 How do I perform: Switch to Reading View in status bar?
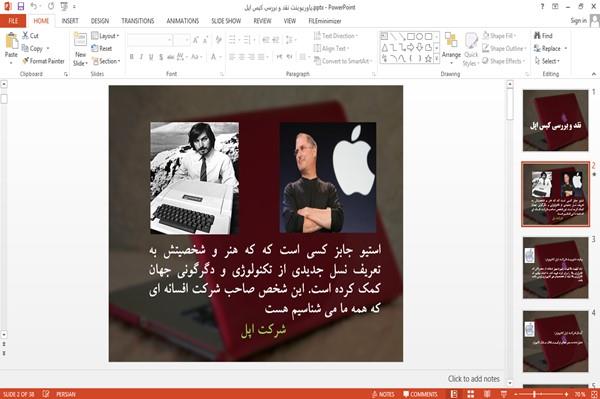(x=487, y=394)
